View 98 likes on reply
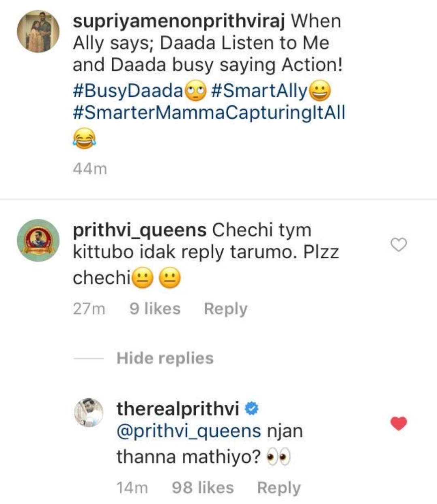437x504 pixels. click(203, 488)
